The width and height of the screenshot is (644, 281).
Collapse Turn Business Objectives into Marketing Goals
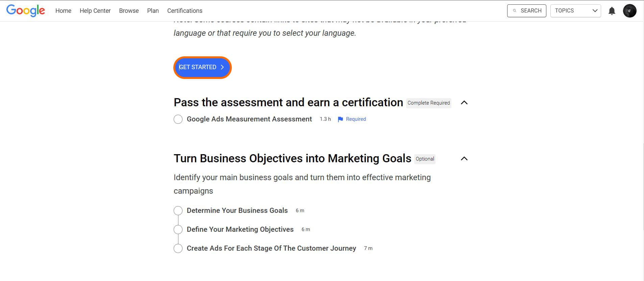click(x=464, y=159)
